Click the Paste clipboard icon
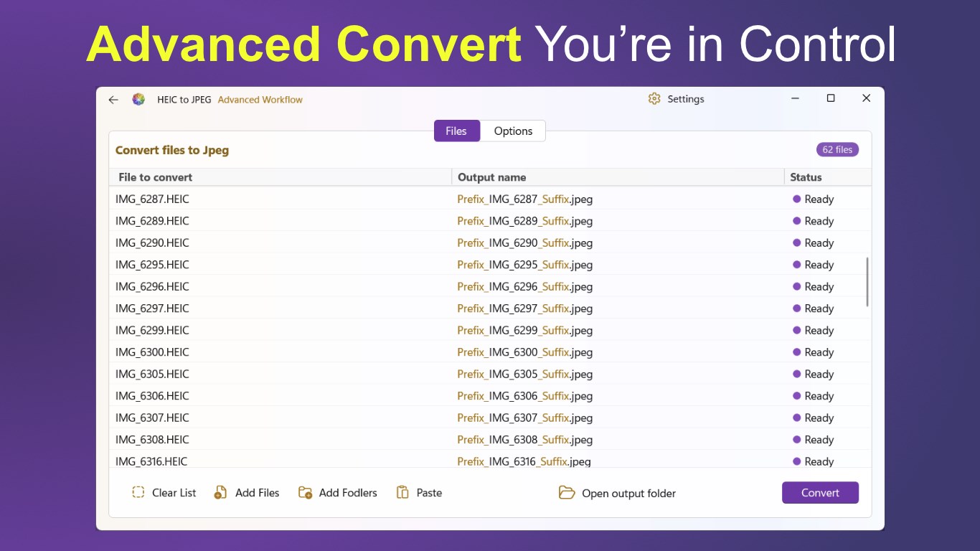Image resolution: width=980 pixels, height=551 pixels. [x=402, y=492]
